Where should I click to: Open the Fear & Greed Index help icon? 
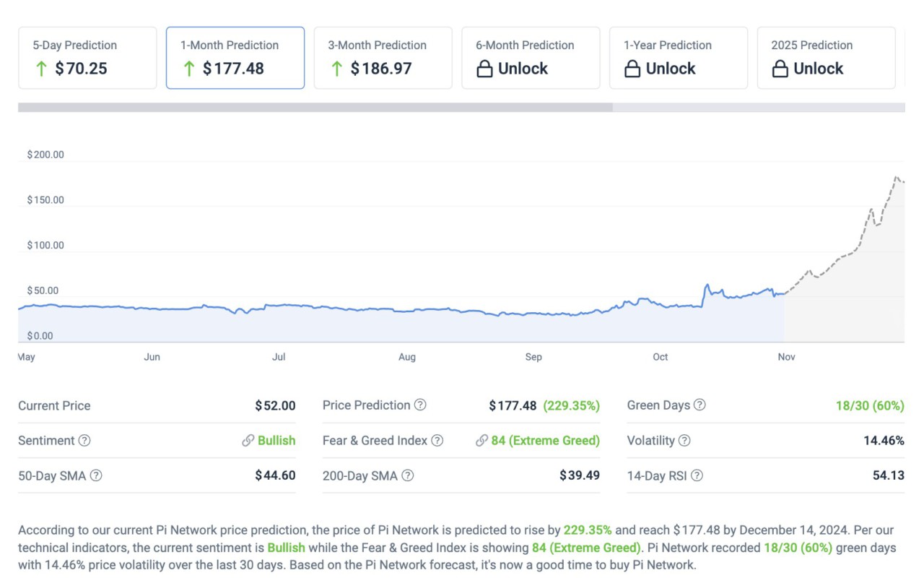pos(437,441)
